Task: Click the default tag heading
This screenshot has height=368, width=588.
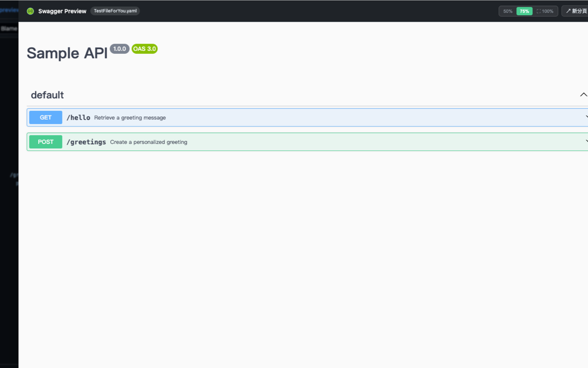Action: click(47, 95)
